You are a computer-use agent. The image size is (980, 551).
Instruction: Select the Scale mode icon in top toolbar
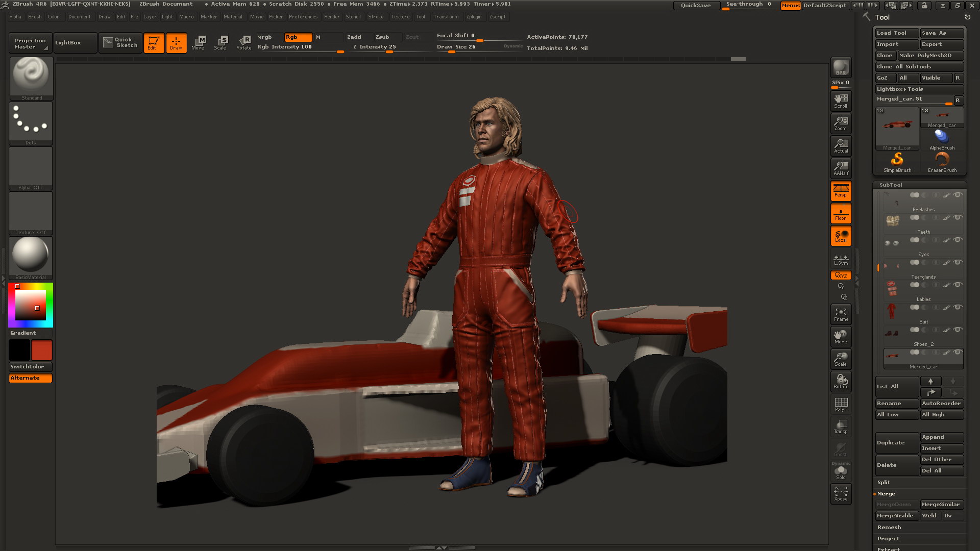pos(220,43)
